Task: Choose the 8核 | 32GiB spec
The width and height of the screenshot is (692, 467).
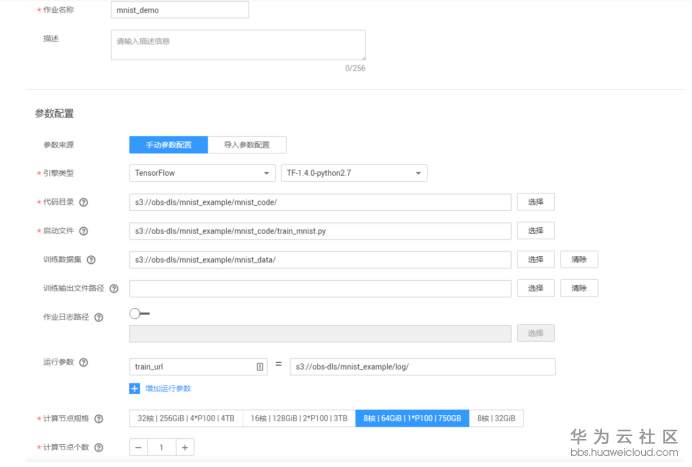Action: 496,418
